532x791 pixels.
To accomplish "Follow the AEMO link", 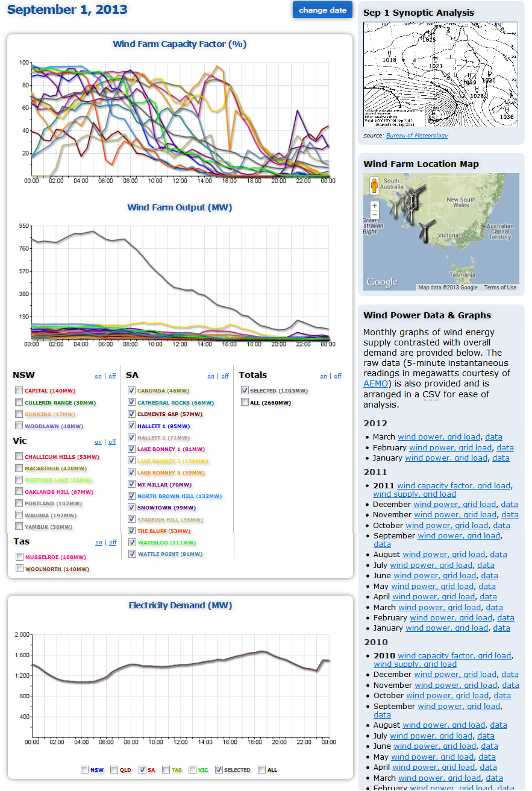I will [x=376, y=383].
